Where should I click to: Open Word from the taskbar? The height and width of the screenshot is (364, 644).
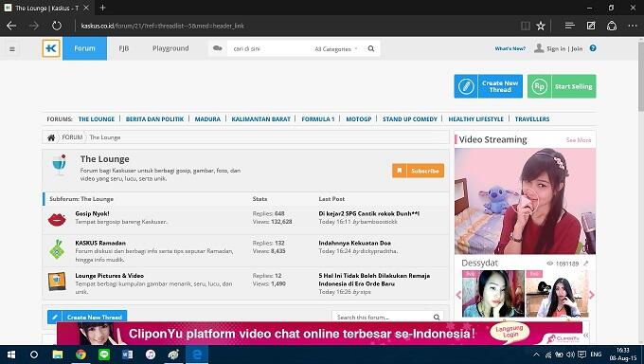click(127, 355)
